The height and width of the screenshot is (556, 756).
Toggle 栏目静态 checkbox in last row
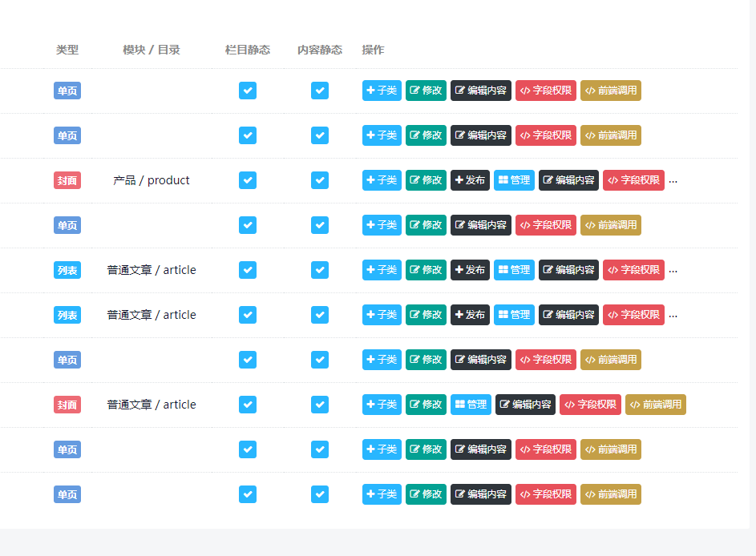click(248, 494)
